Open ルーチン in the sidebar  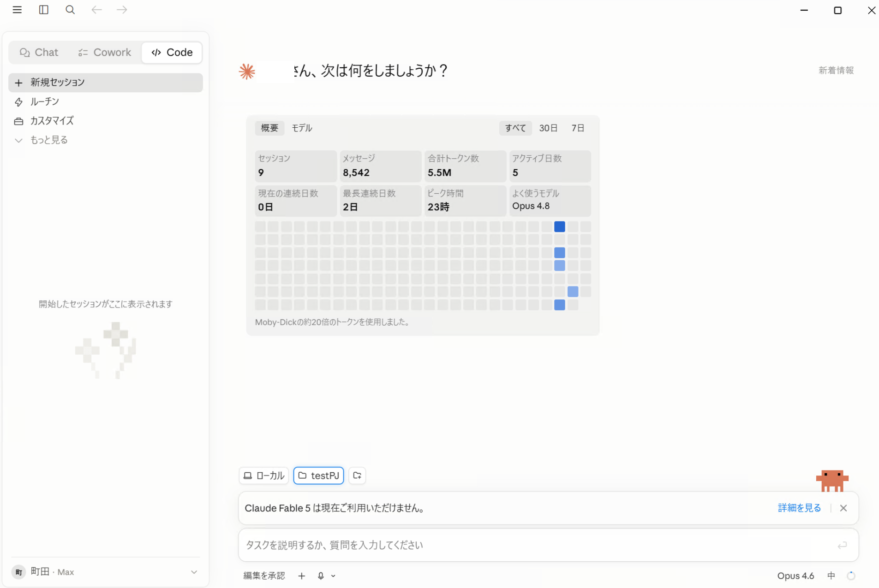[106, 102]
